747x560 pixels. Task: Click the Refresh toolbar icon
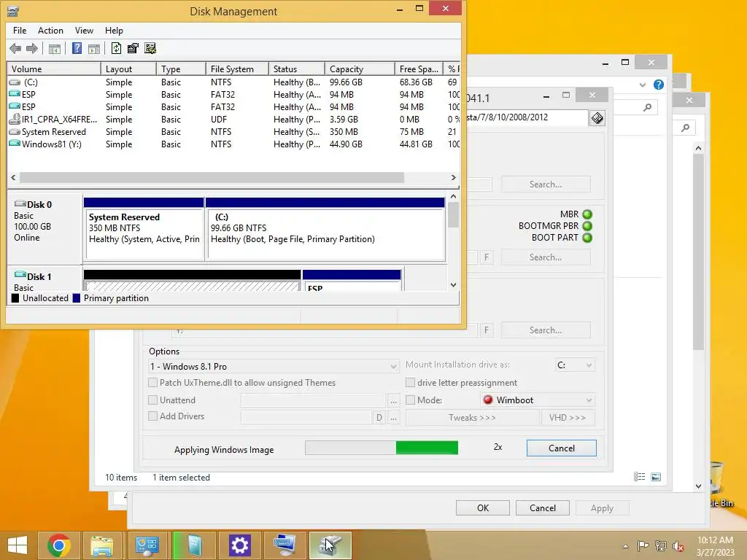[116, 48]
